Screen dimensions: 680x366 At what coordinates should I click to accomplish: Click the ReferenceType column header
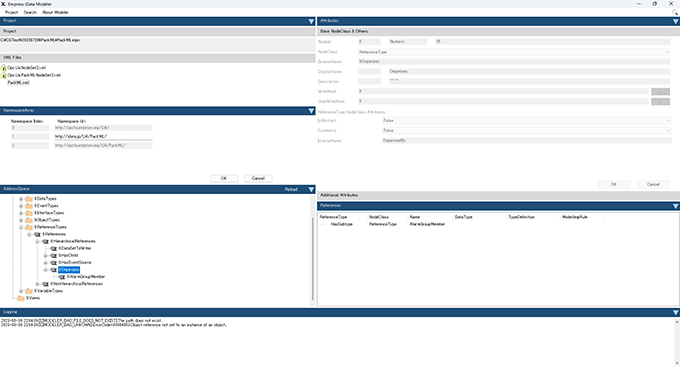tap(333, 217)
